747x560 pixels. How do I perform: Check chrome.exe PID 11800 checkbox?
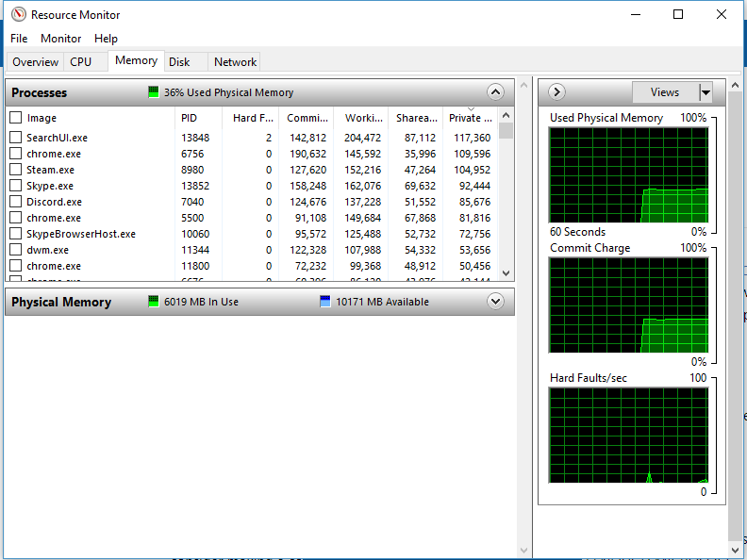pos(16,266)
